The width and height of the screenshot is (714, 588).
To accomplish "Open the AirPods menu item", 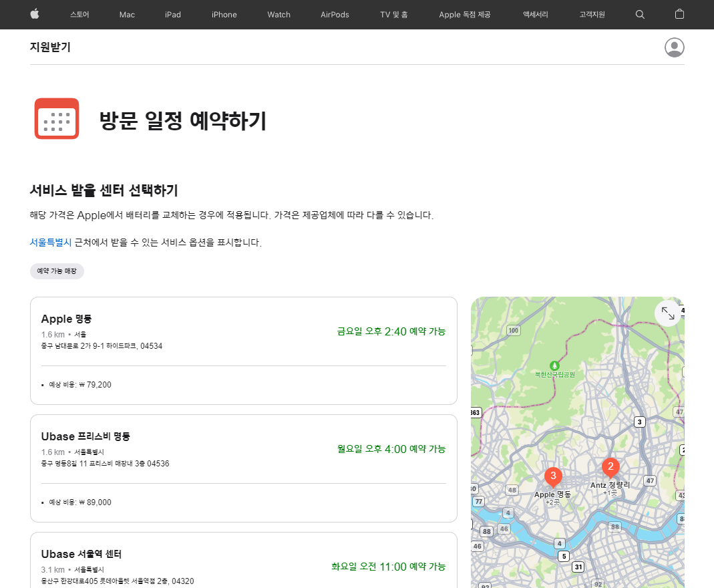I will (335, 15).
